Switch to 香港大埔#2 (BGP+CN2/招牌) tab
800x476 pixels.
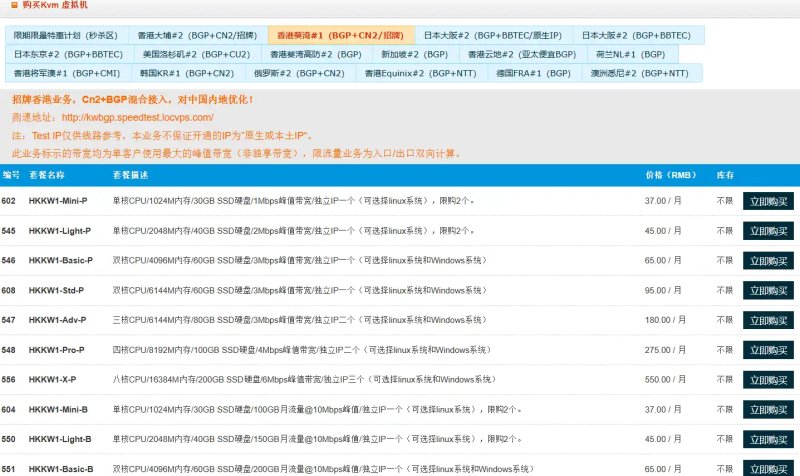click(x=197, y=36)
